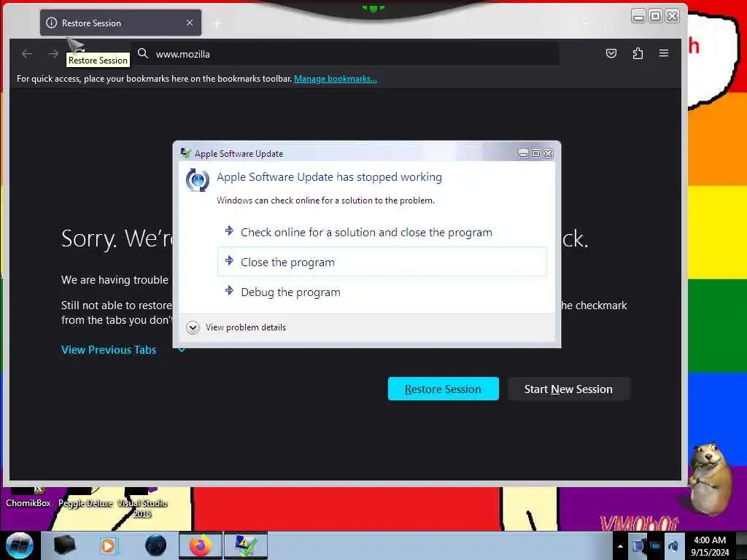Show hidden system tray icons
This screenshot has width=747, height=560.
(x=620, y=546)
